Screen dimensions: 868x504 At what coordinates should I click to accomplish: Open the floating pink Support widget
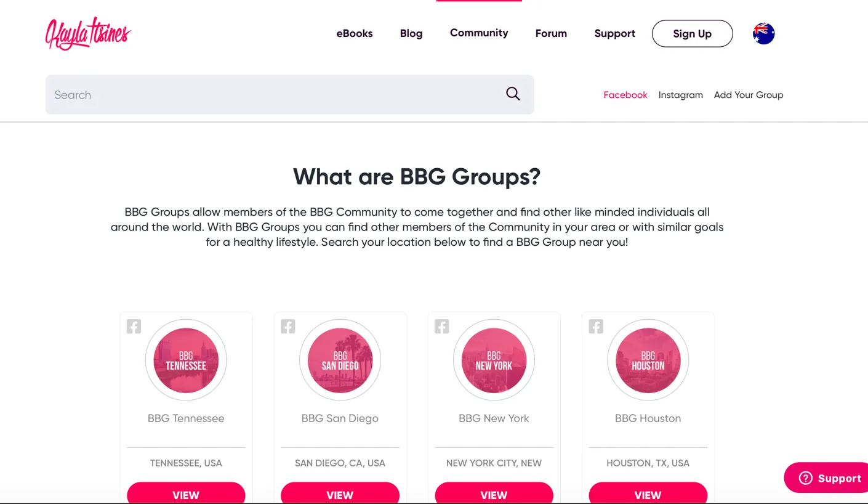[x=826, y=478]
